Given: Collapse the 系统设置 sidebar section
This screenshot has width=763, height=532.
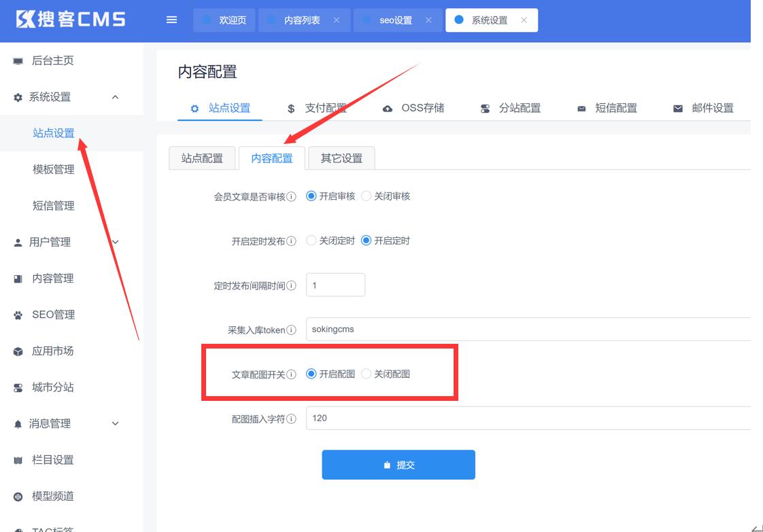Looking at the screenshot, I should point(115,97).
